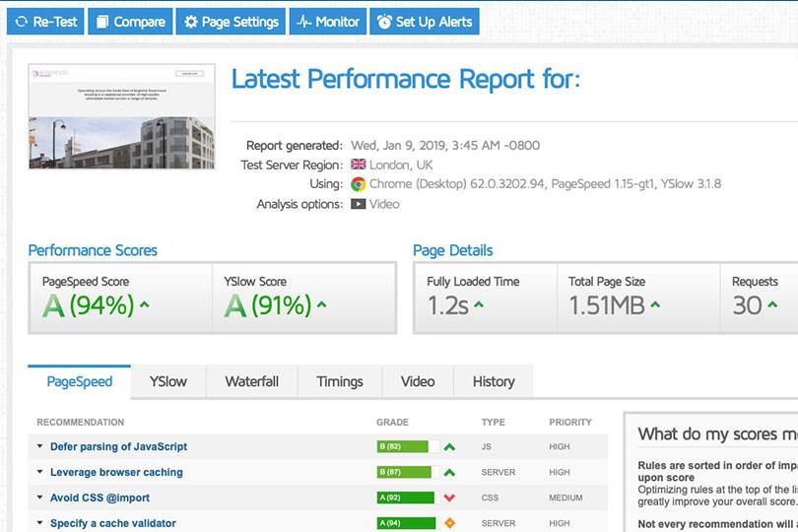The width and height of the screenshot is (798, 532).
Task: Expand the Avoid CSS @import row
Action: point(100,498)
